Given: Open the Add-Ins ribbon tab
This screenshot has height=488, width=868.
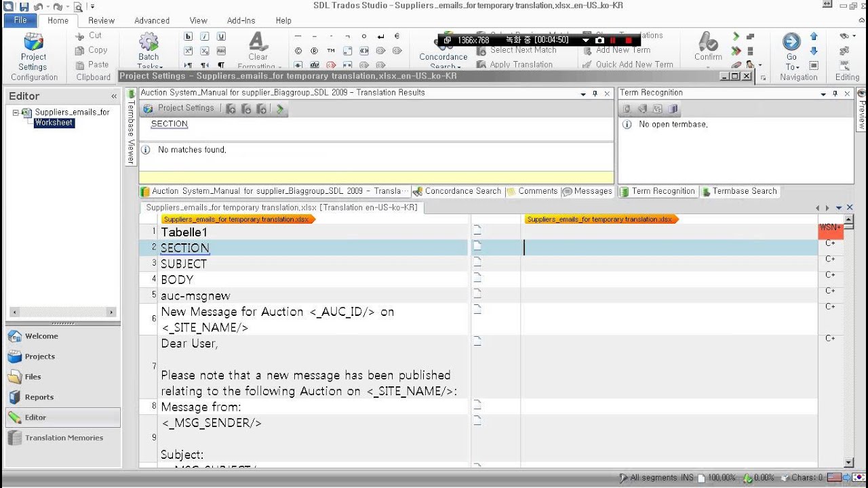Looking at the screenshot, I should click(x=241, y=20).
